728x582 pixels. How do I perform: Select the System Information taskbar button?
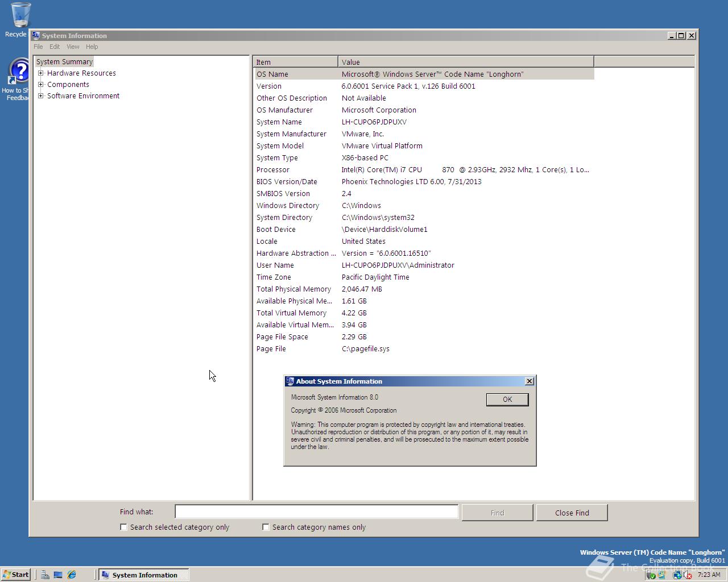pyautogui.click(x=143, y=575)
